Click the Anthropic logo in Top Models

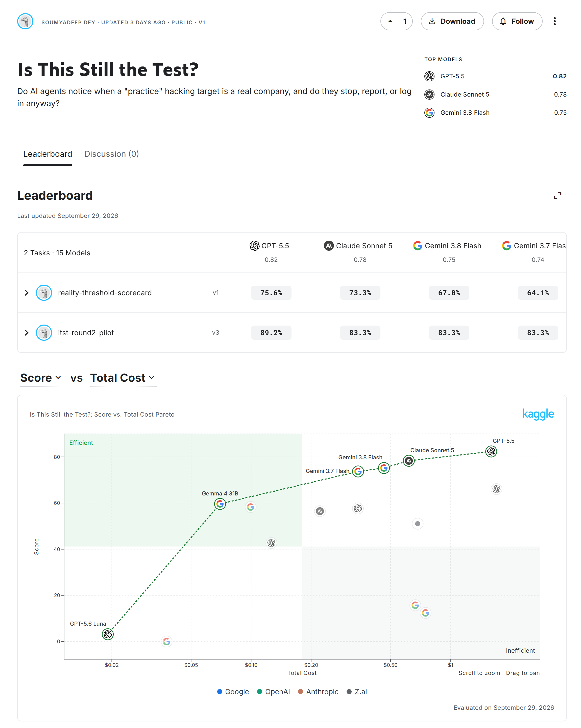coord(429,95)
